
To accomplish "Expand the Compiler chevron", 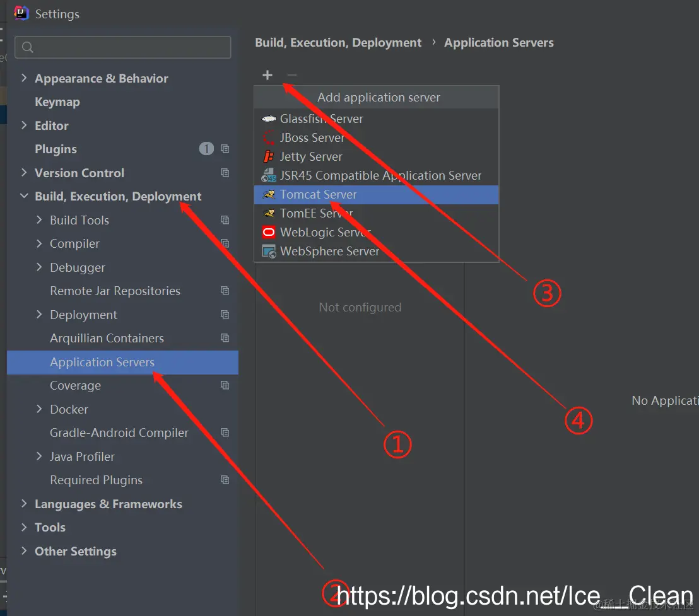I will pos(39,243).
